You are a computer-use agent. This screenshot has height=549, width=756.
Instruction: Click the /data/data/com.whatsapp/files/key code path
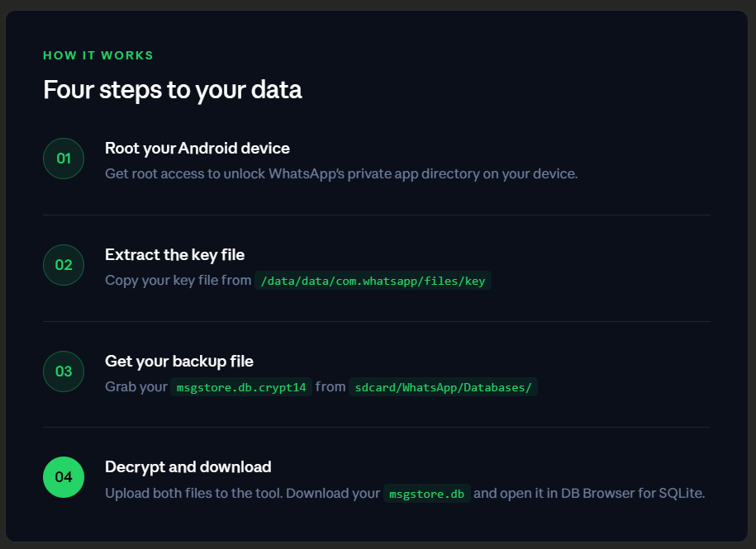[373, 281]
